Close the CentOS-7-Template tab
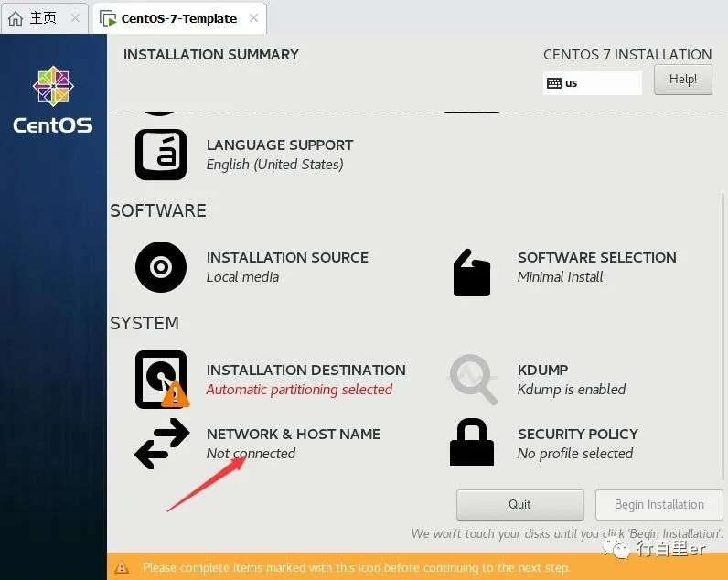 253,18
